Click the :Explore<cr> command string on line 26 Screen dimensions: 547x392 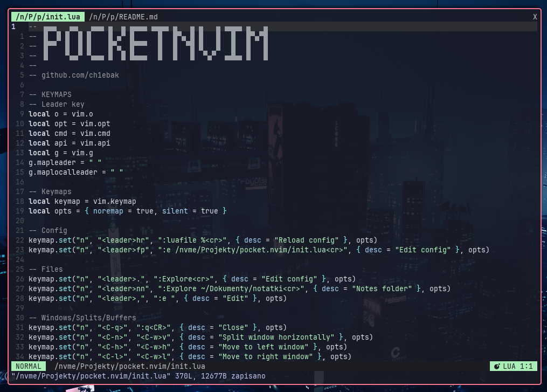[x=184, y=279]
